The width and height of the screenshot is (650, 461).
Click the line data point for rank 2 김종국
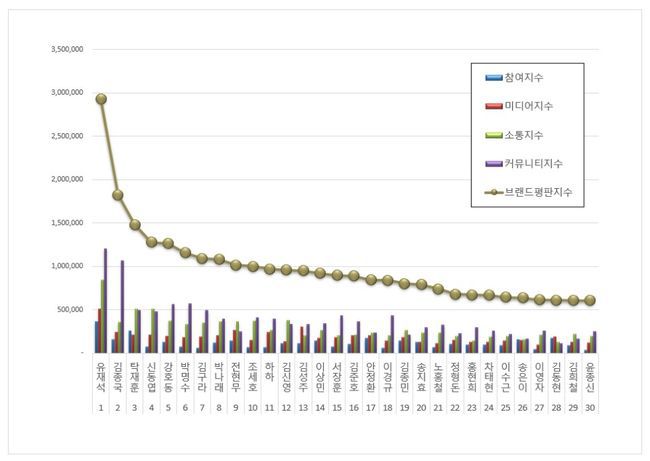point(118,195)
